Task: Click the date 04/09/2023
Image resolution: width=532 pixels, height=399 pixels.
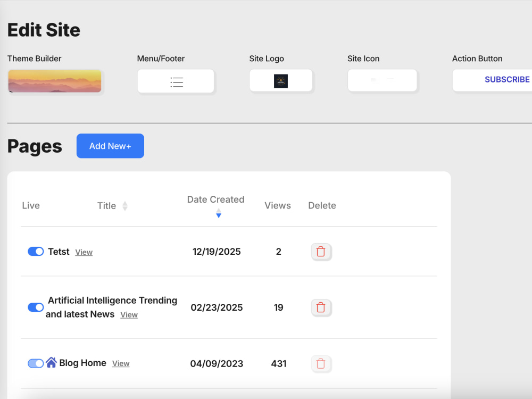Action: (217, 364)
